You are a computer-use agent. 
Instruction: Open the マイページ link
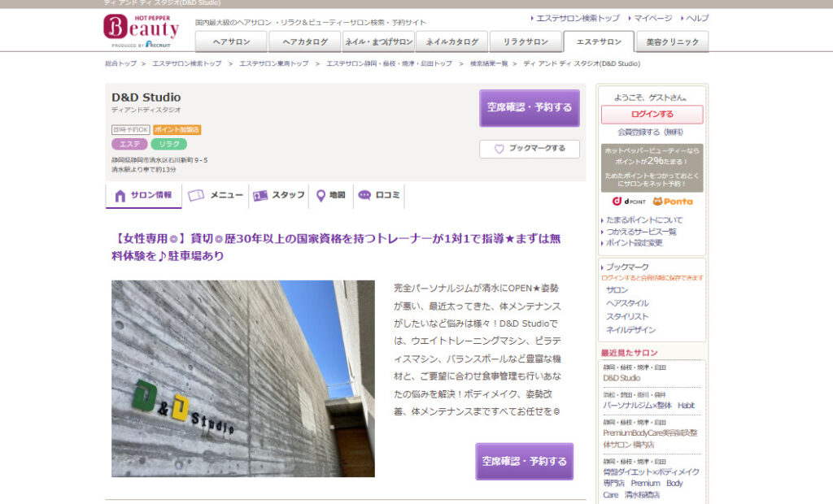653,18
